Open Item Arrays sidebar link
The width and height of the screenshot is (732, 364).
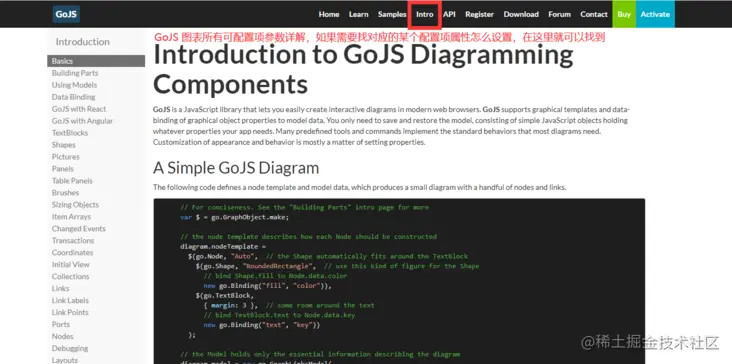point(71,217)
